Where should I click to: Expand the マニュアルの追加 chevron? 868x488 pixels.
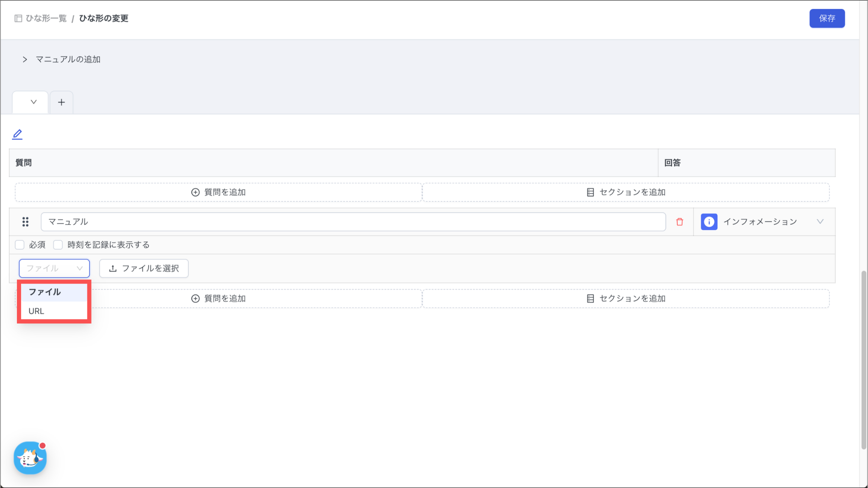coord(25,59)
